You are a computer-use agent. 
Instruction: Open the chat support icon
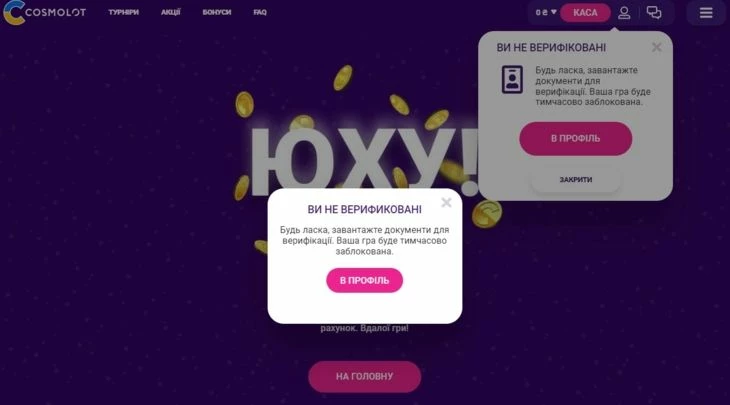654,13
